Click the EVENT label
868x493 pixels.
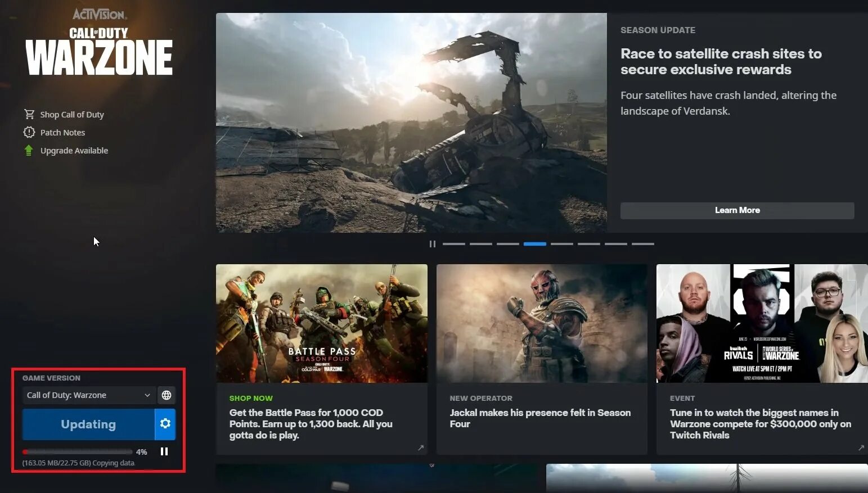tap(682, 398)
